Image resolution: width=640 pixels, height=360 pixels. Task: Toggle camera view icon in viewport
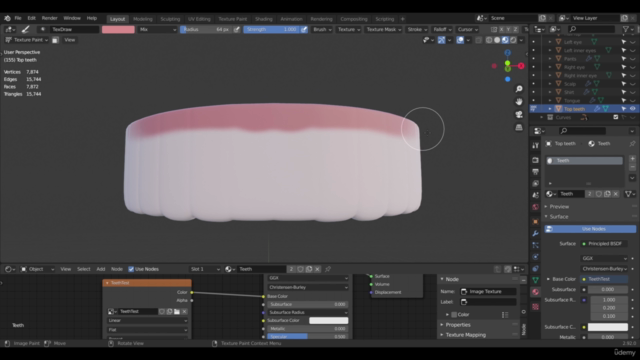[x=519, y=114]
